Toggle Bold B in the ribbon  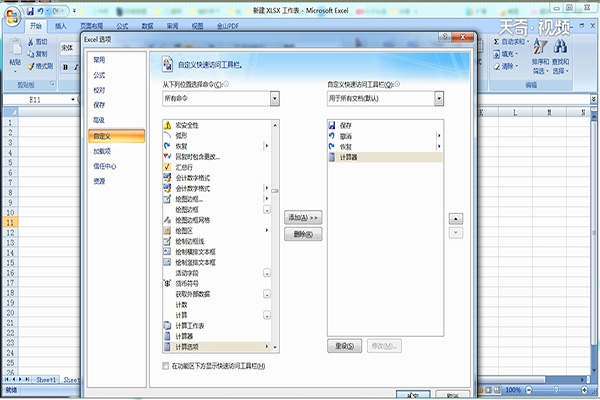(x=65, y=67)
